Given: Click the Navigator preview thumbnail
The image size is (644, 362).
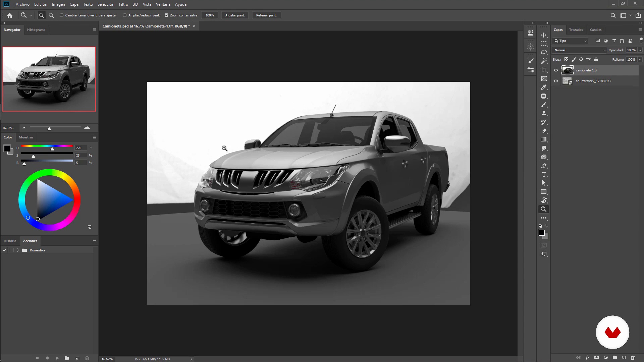Looking at the screenshot, I should pos(49,79).
